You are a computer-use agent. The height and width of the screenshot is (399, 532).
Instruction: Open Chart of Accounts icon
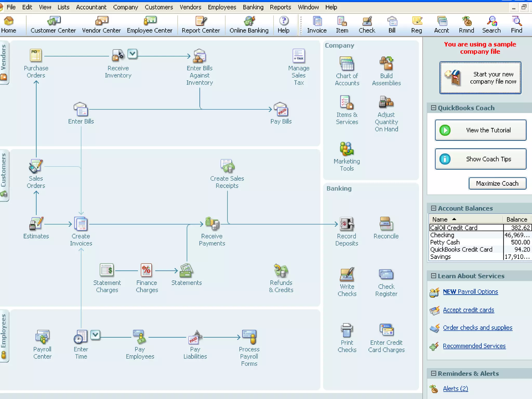[347, 64]
